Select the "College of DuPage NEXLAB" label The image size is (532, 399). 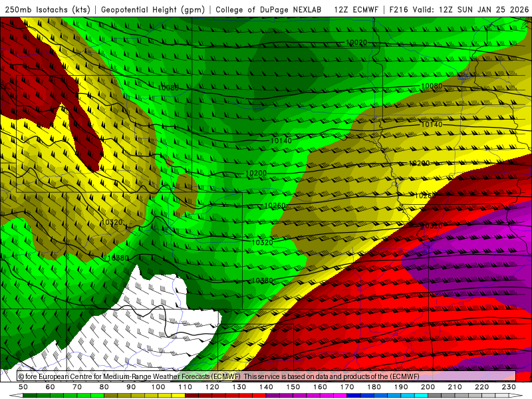point(269,10)
